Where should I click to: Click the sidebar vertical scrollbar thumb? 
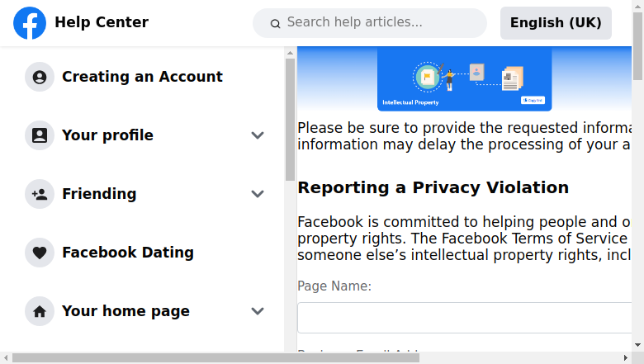pos(290,120)
